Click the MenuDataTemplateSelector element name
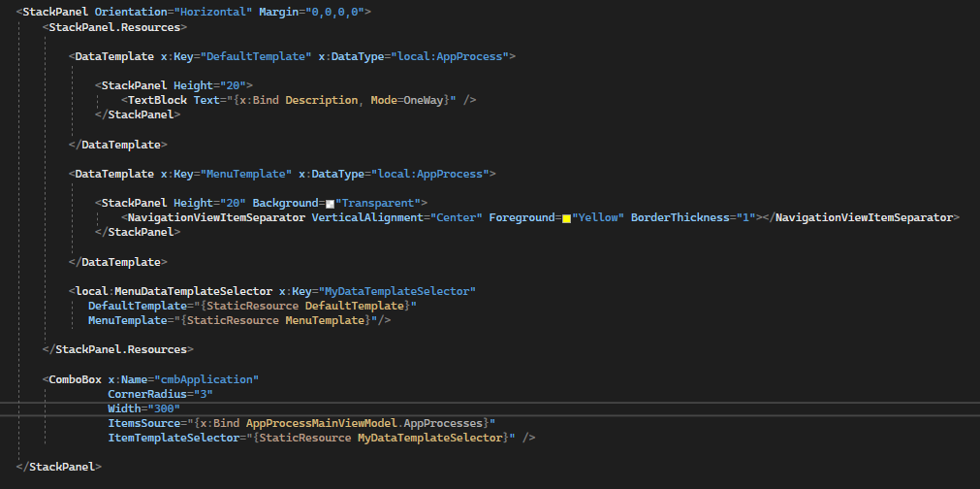Screen dimensions: 980x489 click(194, 291)
